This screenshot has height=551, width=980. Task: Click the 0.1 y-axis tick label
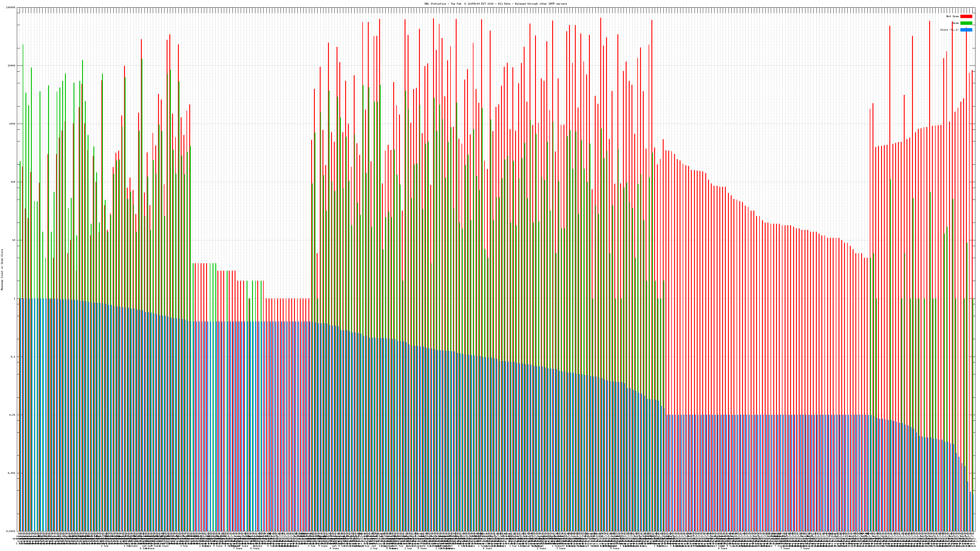point(13,357)
